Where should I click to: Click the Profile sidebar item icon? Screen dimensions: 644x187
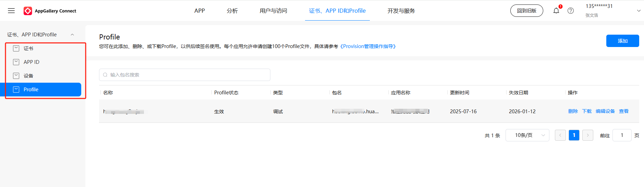[x=16, y=90]
